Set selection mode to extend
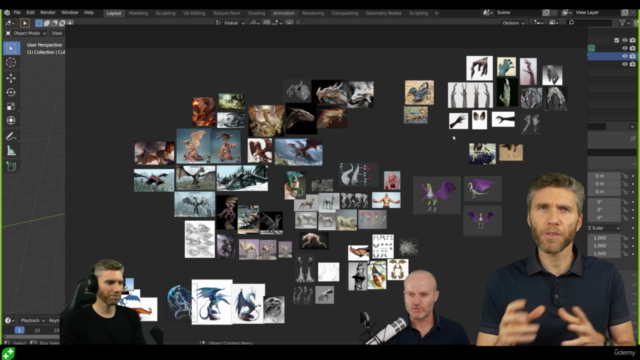The width and height of the screenshot is (640, 360). pyautogui.click(x=47, y=23)
